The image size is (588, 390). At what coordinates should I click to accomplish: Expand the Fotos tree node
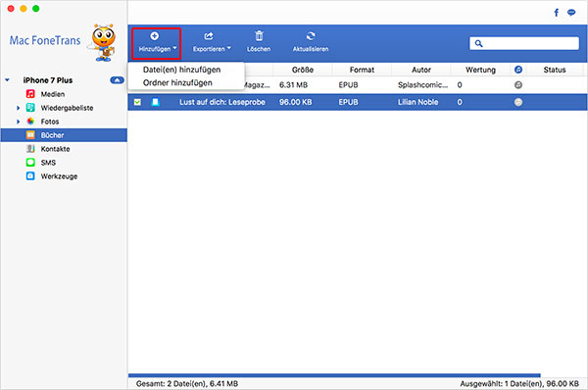pos(18,122)
